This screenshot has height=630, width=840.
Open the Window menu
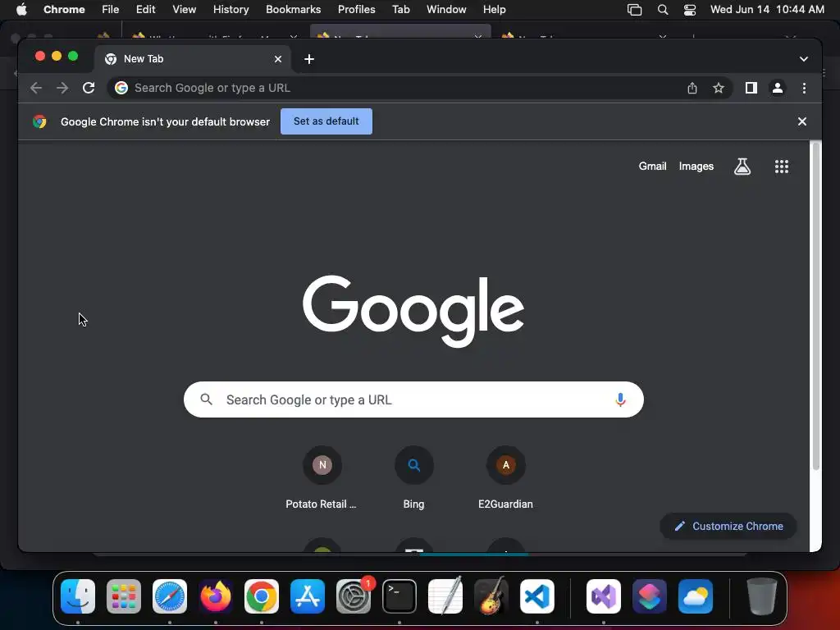click(446, 9)
